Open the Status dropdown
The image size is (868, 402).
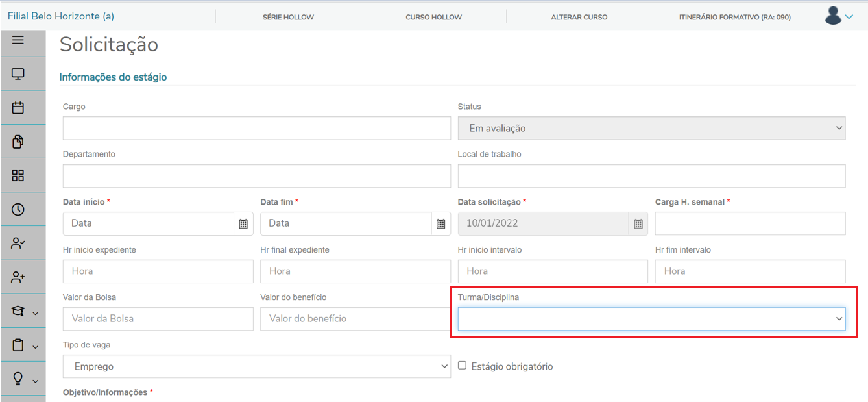pos(652,128)
